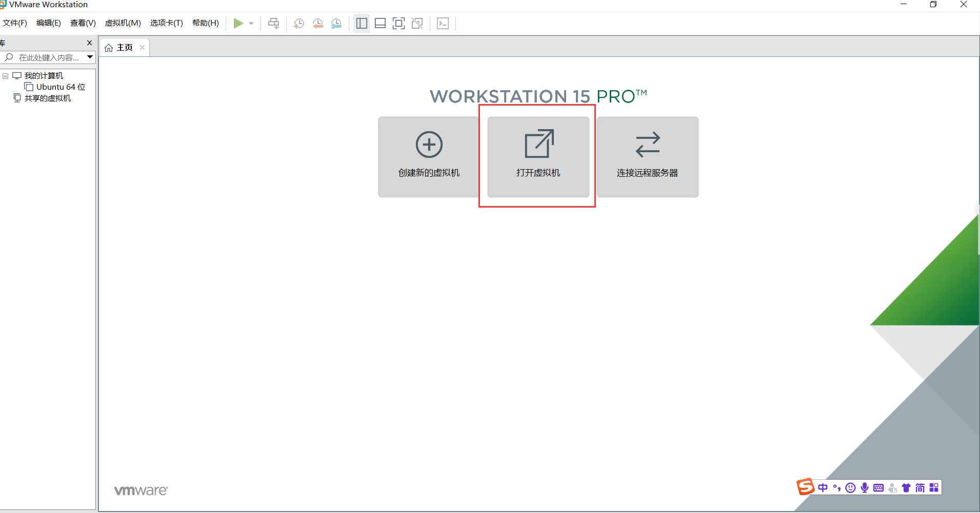The width and height of the screenshot is (980, 513).
Task: Select the Ubuntu 64 位 virtual machine
Action: click(x=61, y=87)
